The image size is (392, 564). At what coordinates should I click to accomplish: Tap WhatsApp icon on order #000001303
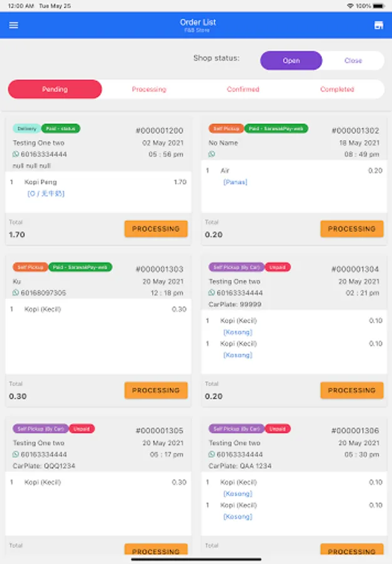click(16, 293)
